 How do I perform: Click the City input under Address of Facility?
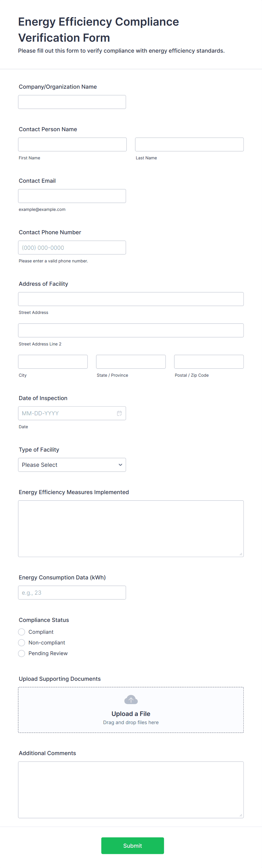tap(53, 362)
